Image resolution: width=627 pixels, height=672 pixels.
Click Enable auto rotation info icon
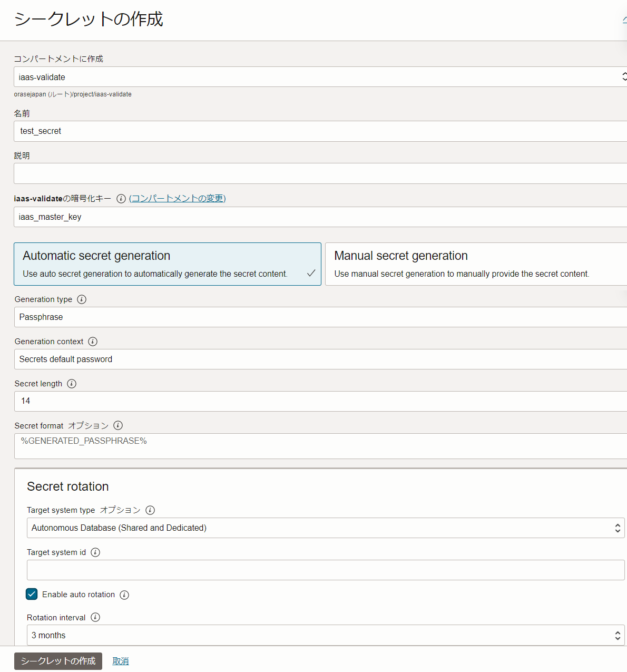click(x=124, y=595)
